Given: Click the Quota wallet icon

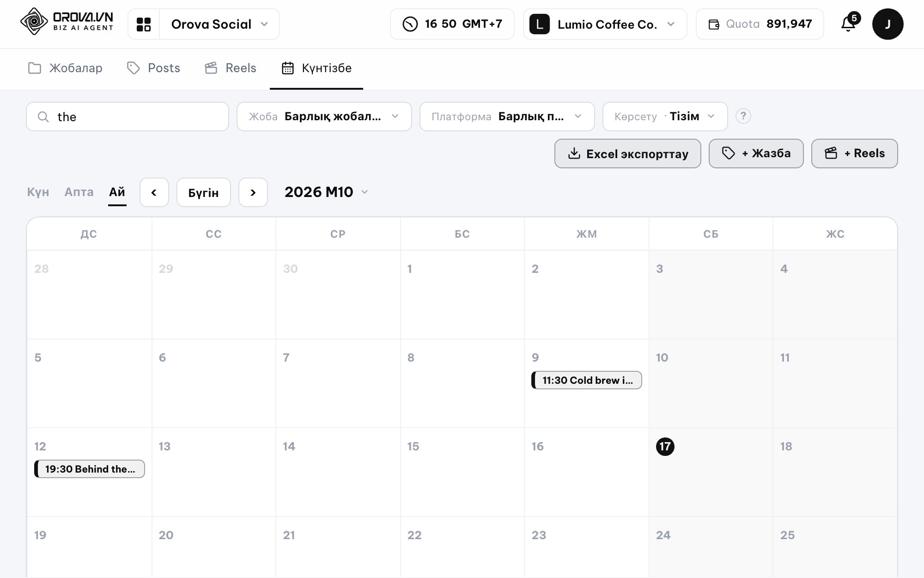Looking at the screenshot, I should click(x=714, y=25).
